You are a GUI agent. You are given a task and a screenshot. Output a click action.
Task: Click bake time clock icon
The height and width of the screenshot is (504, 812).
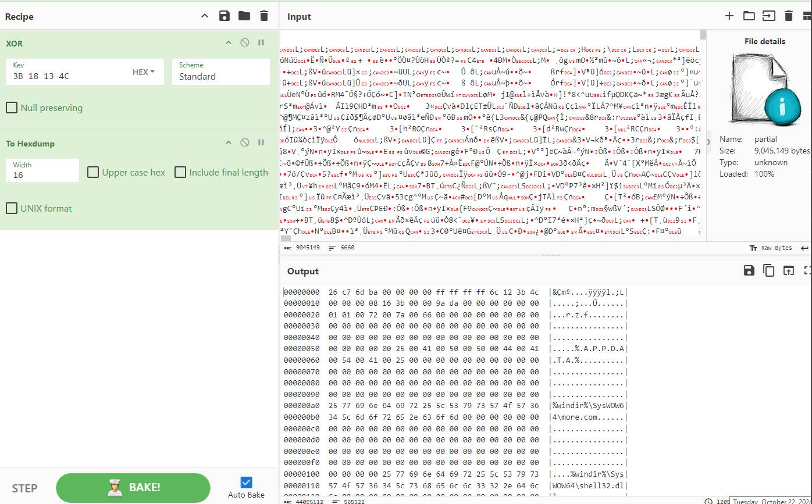(x=708, y=501)
